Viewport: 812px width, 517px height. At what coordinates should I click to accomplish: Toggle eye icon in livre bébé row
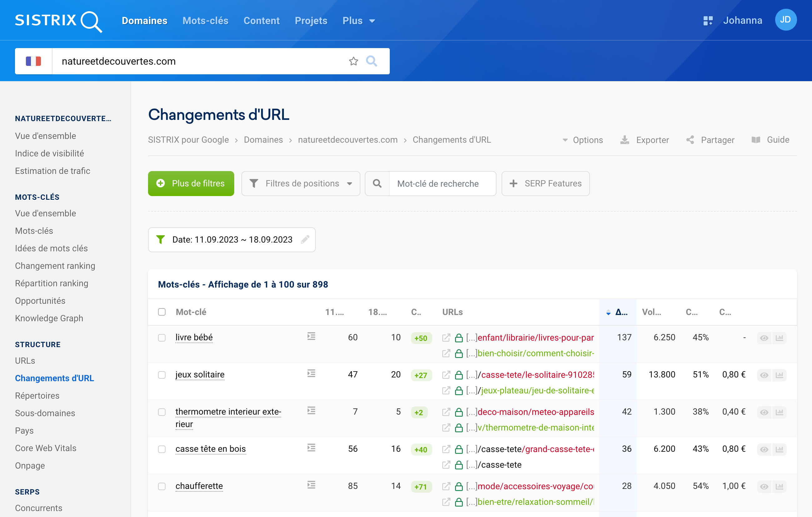coord(764,338)
